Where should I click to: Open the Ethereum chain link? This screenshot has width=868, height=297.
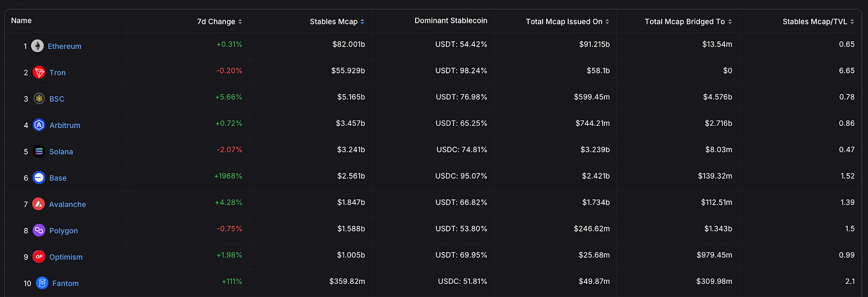64,46
